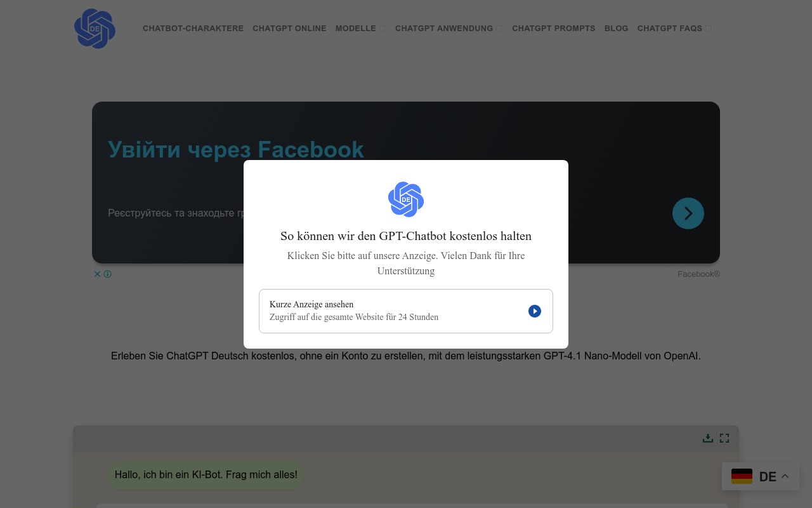Expand the CHATGPT FAQS dropdown menu
The width and height of the screenshot is (812, 508).
[674, 29]
